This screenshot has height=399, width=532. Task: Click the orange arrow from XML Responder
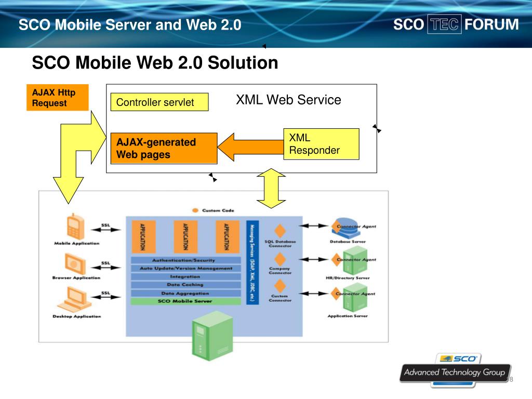click(x=251, y=147)
